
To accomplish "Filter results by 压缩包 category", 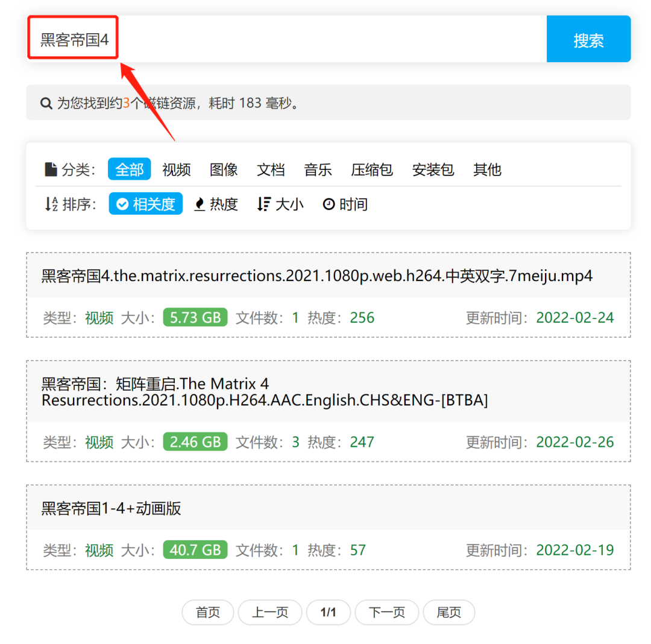I will point(371,169).
